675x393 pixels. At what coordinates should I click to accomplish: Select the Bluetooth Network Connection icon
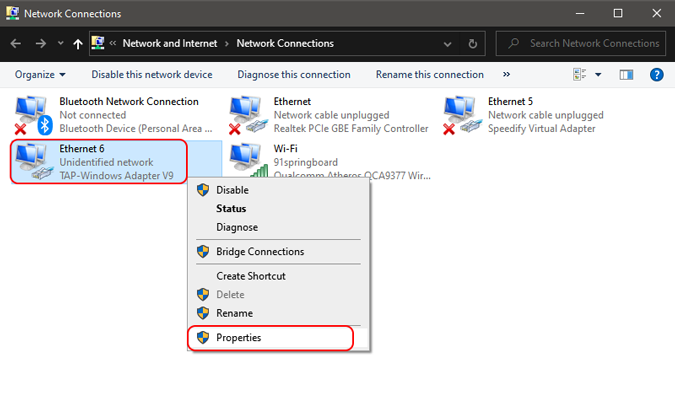click(x=33, y=115)
